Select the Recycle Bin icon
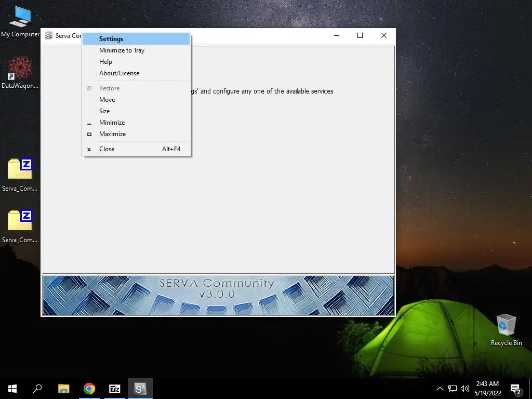Screen dimensions: 532x399 (506, 330)
